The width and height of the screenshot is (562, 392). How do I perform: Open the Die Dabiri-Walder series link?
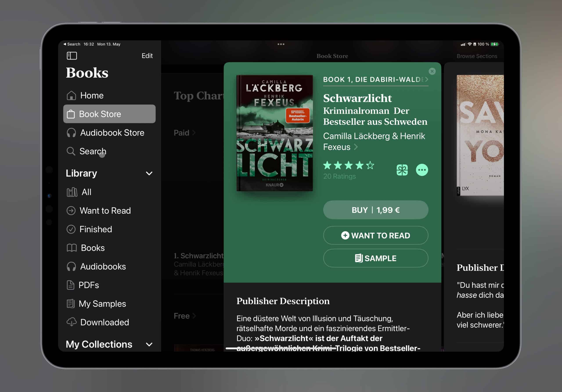pyautogui.click(x=375, y=79)
